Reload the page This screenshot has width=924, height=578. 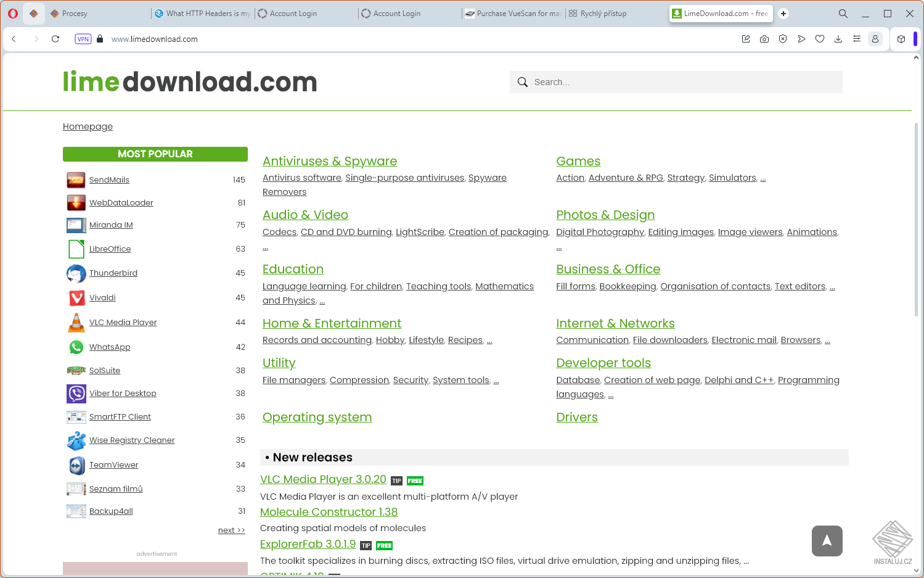click(55, 39)
